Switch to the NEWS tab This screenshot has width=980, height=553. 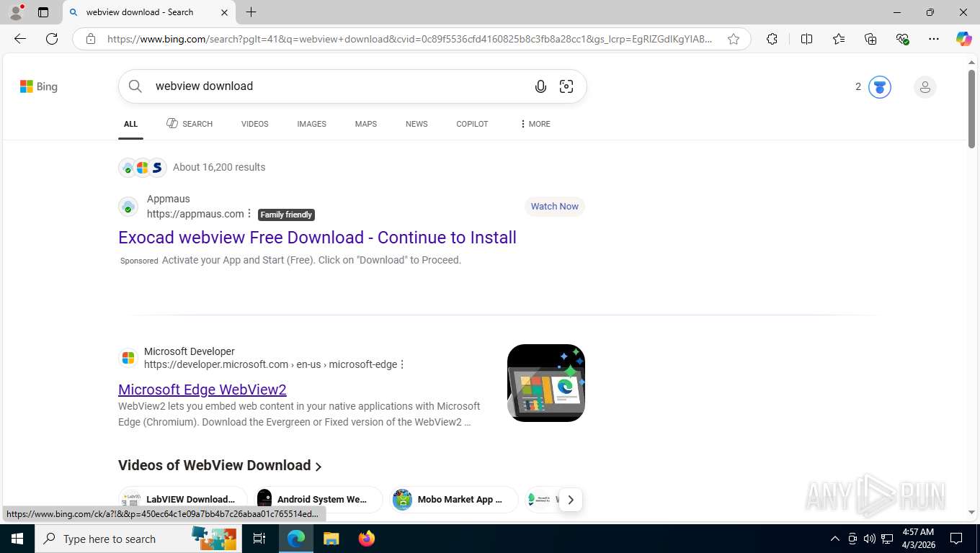coord(416,124)
